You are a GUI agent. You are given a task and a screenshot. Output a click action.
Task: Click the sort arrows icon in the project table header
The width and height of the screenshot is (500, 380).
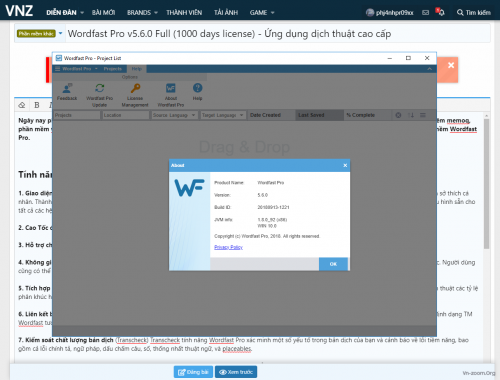tap(411, 115)
